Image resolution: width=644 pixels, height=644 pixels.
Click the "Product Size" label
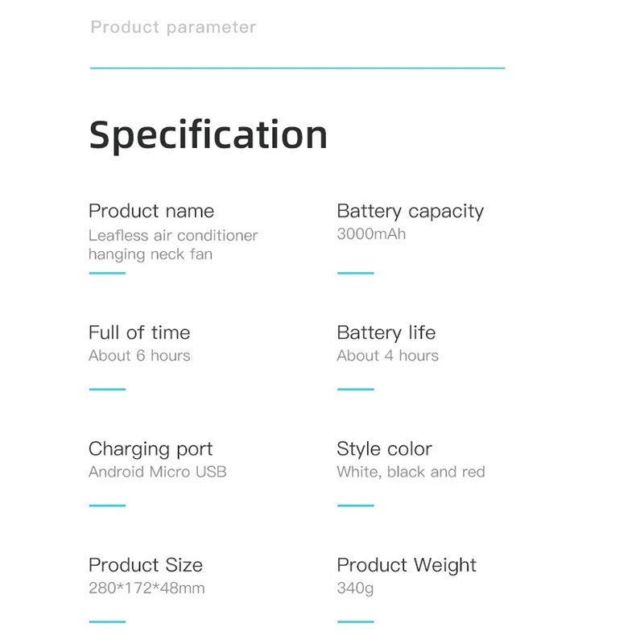click(x=146, y=565)
